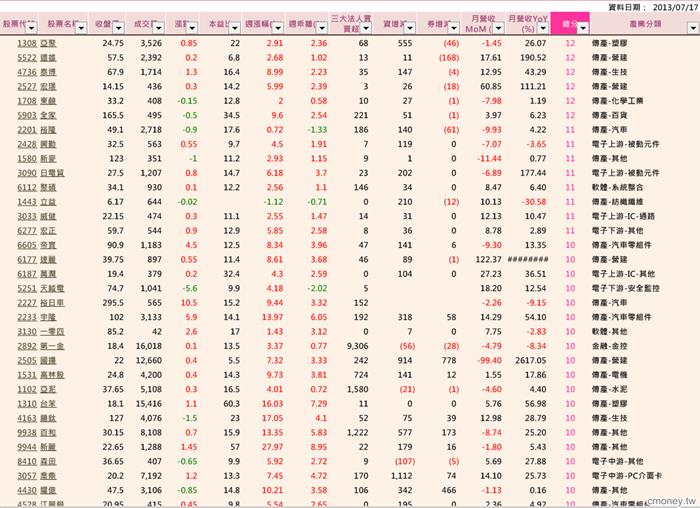Open stock code link 9944
This screenshot has width=700, height=508.
(x=27, y=447)
